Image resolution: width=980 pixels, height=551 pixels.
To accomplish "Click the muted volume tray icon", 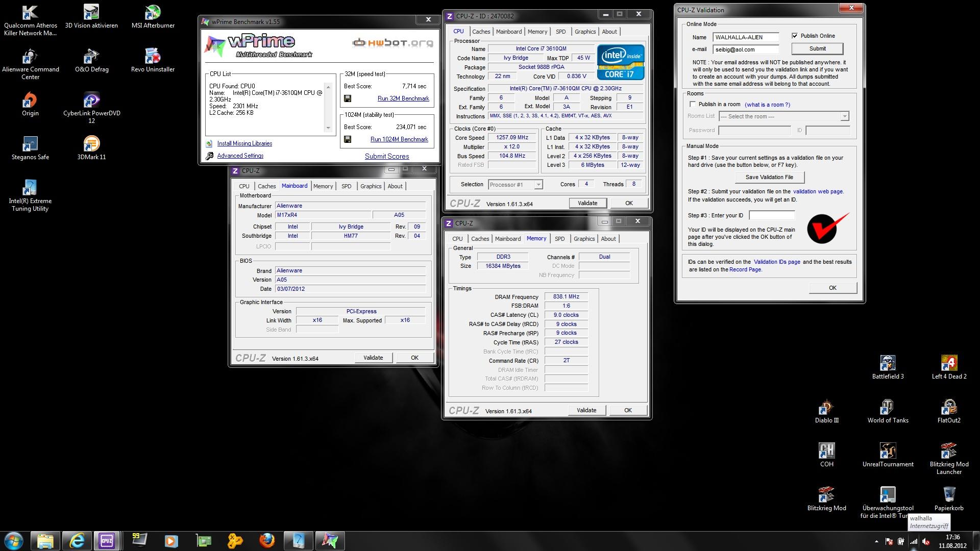I will point(926,542).
